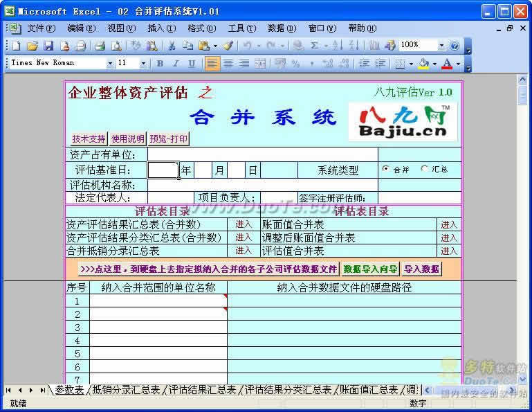
Task: Open the 工具 menu
Action: point(242,28)
